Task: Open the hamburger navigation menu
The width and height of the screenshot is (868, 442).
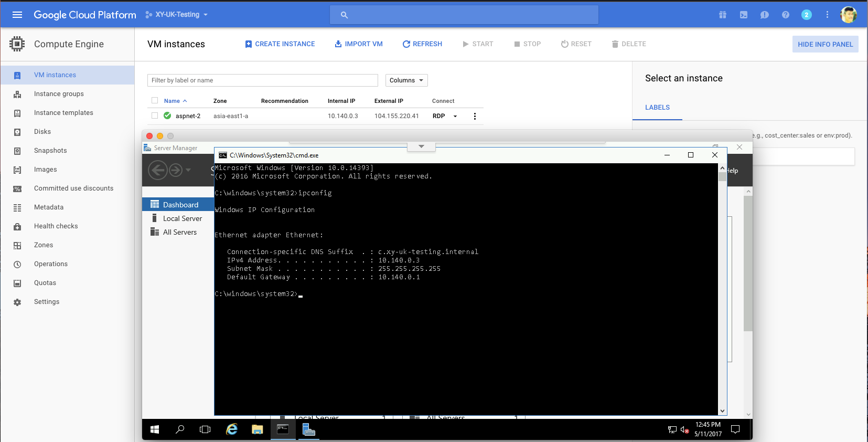Action: coord(17,15)
